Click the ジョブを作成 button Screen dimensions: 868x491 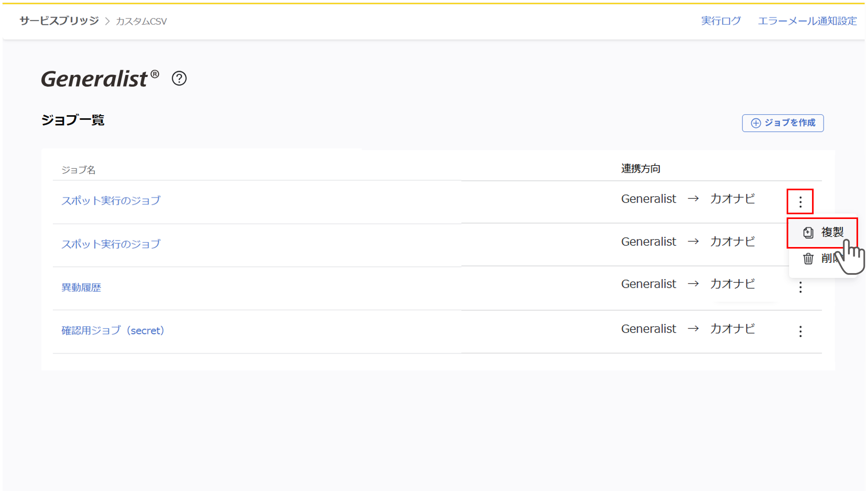tap(782, 123)
